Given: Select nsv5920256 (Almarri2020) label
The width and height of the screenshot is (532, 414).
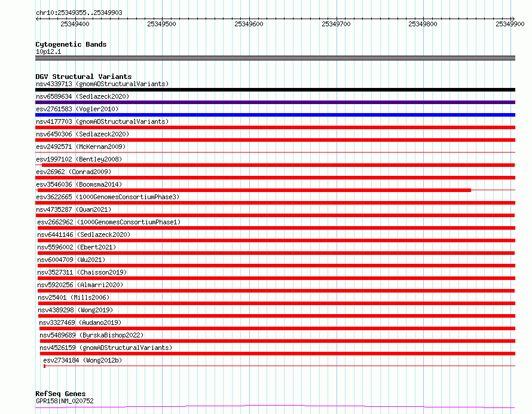Looking at the screenshot, I should point(80,285).
